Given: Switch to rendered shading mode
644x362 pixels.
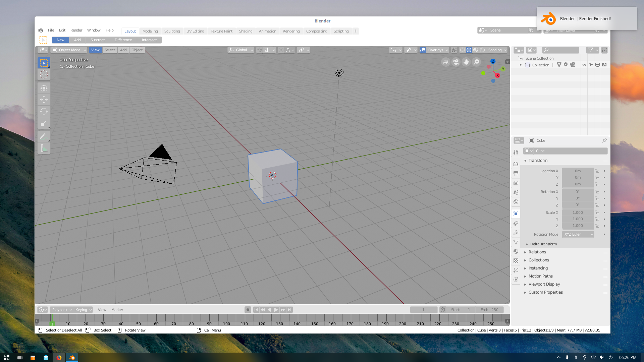Looking at the screenshot, I should coord(482,50).
